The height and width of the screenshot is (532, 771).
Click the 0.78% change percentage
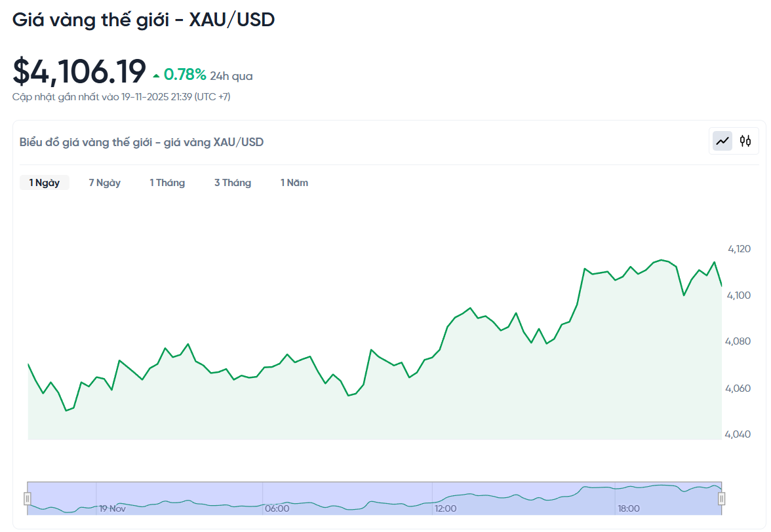tap(185, 75)
